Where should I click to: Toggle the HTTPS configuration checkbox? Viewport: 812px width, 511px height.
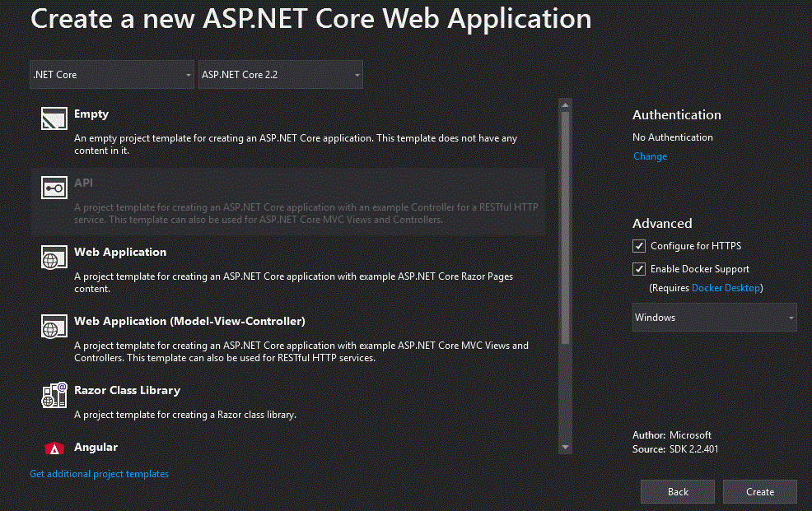point(639,245)
